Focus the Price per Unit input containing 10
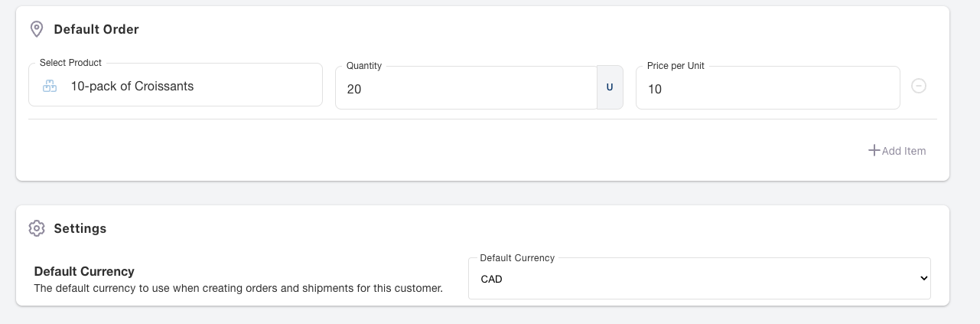980x324 pixels. (x=767, y=89)
